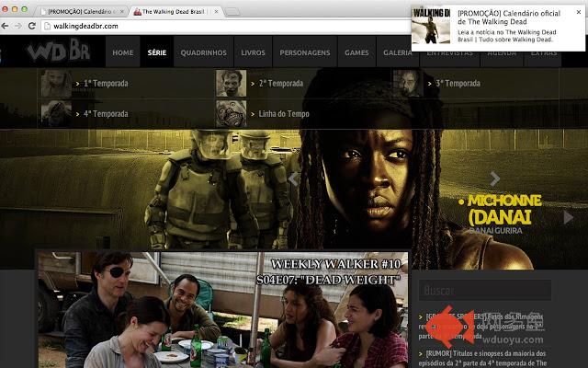Open the GALERIA menu

pyautogui.click(x=398, y=52)
